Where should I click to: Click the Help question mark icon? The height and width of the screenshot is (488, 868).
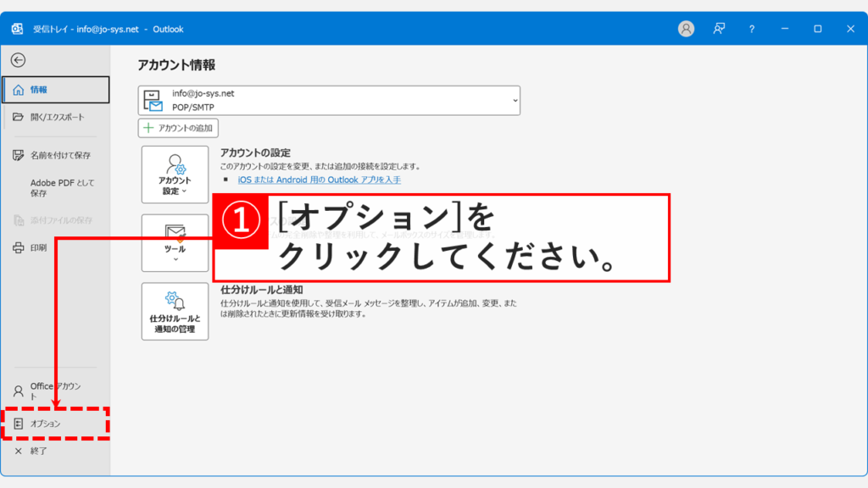tap(751, 29)
